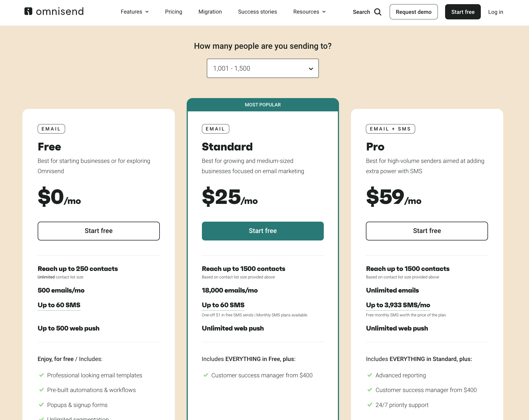Click the checkmark beside Pre-built automations & workflows
Image resolution: width=529 pixels, height=420 pixels.
pos(42,390)
